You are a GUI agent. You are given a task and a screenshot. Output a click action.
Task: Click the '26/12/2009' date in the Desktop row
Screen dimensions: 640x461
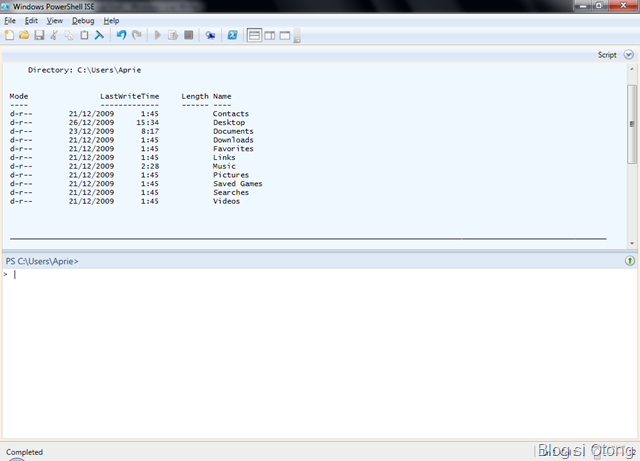click(x=91, y=122)
